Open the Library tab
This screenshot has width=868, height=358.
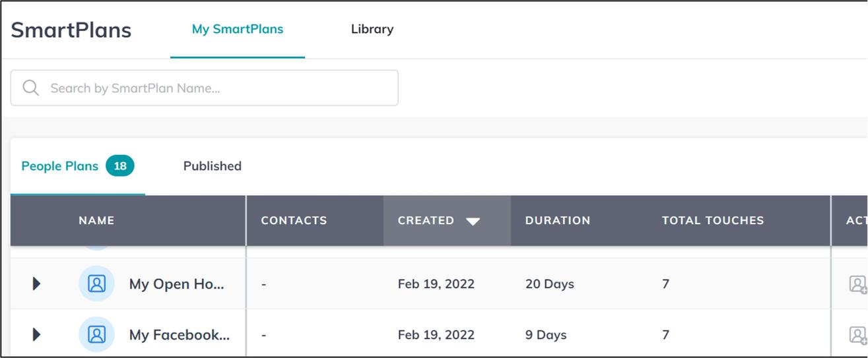pyautogui.click(x=372, y=29)
